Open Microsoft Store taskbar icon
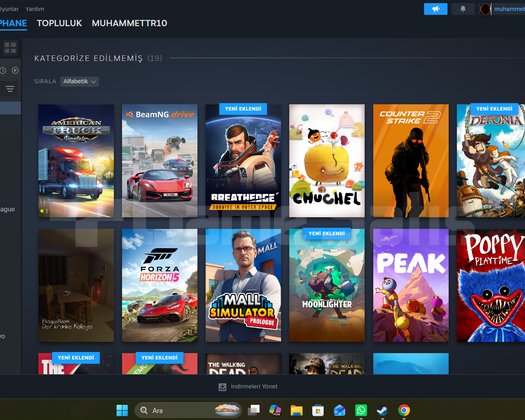The width and height of the screenshot is (525, 420). click(x=318, y=410)
